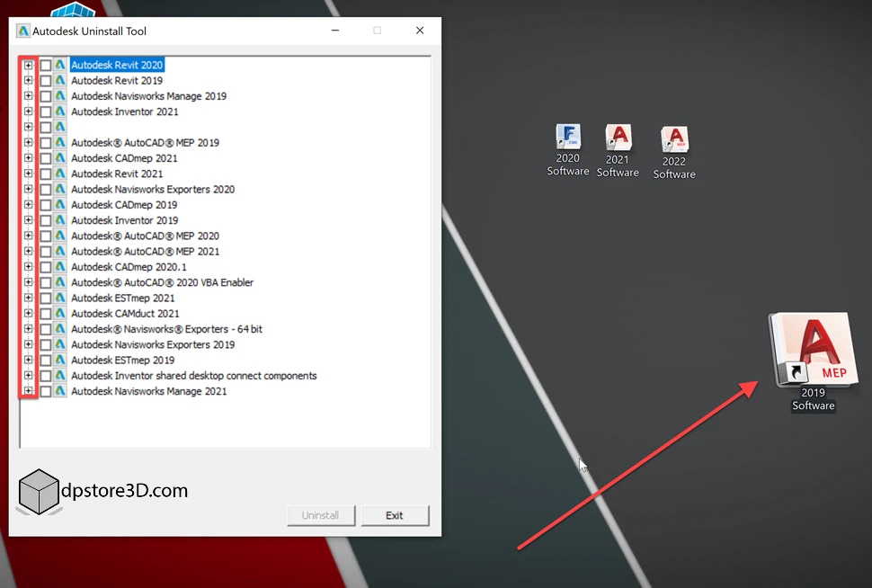Click the Autodesk logo in the title bar
Screen dimensions: 872x588
[x=22, y=31]
